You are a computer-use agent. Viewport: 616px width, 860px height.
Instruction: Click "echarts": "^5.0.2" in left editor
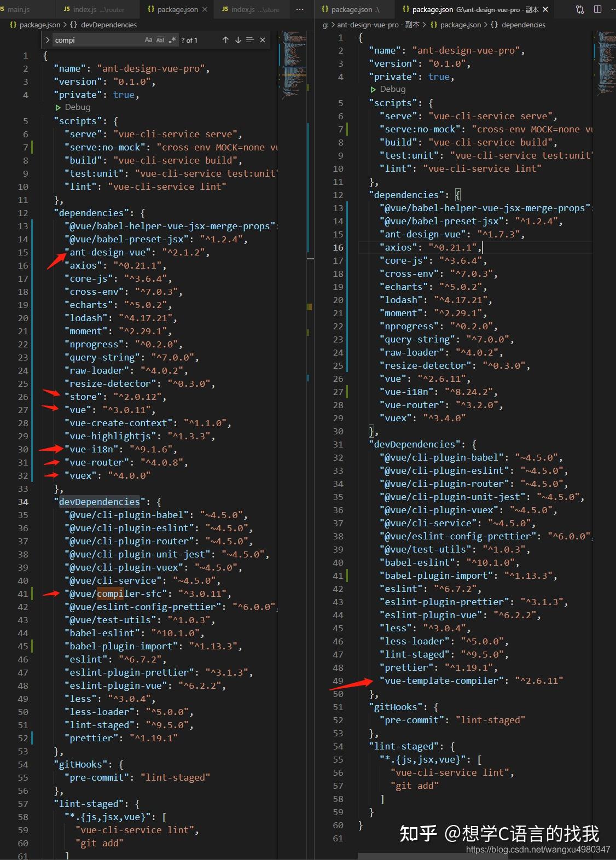click(x=118, y=305)
